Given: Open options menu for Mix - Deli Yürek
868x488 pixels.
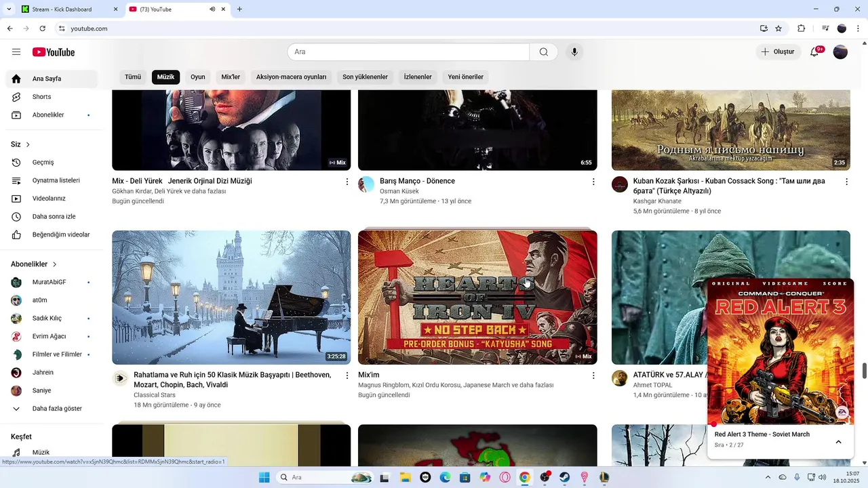Looking at the screenshot, I should click(x=347, y=182).
